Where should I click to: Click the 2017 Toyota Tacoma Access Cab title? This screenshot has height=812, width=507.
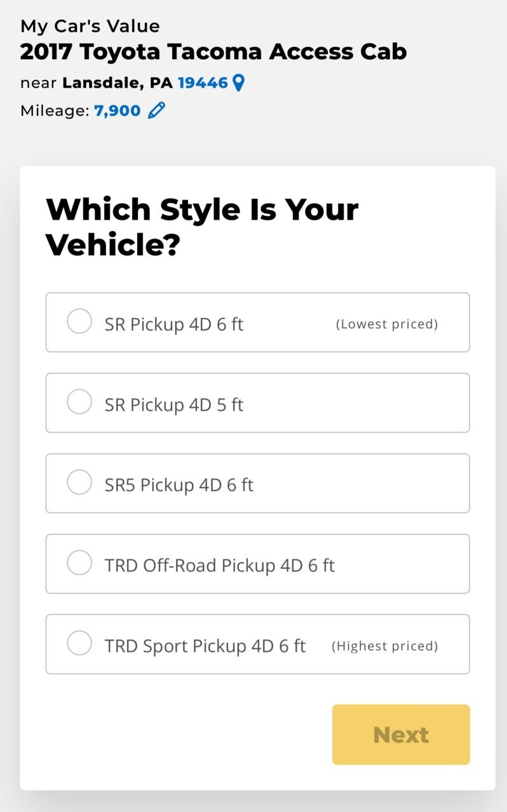(x=213, y=51)
